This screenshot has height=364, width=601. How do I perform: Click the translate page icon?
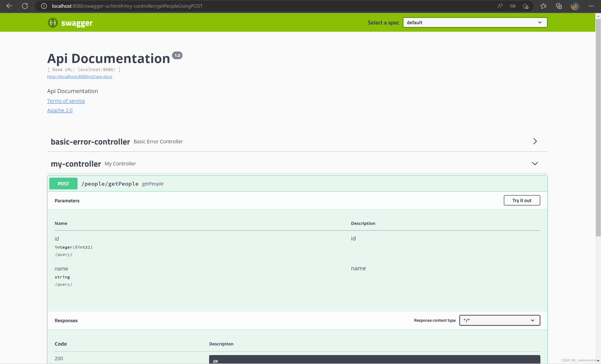[512, 6]
